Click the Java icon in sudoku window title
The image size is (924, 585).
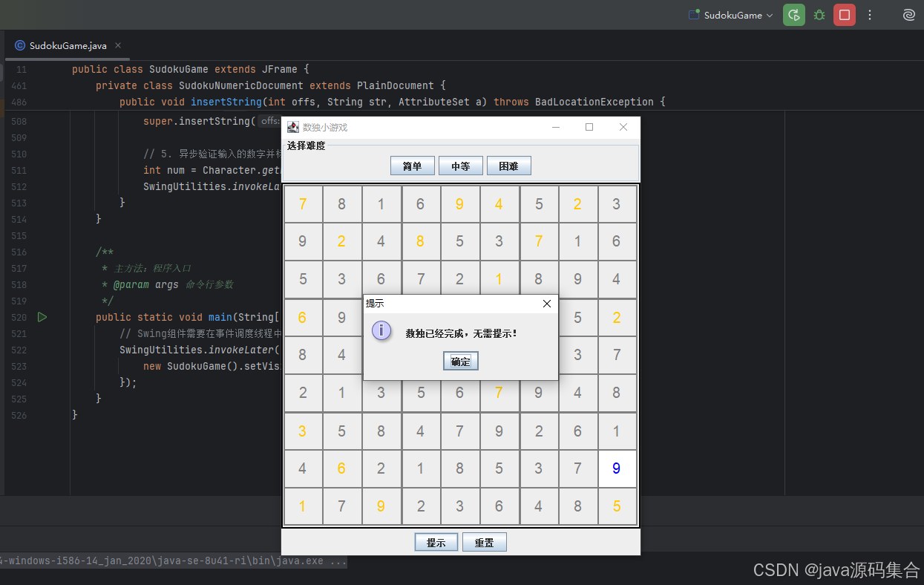tap(293, 127)
